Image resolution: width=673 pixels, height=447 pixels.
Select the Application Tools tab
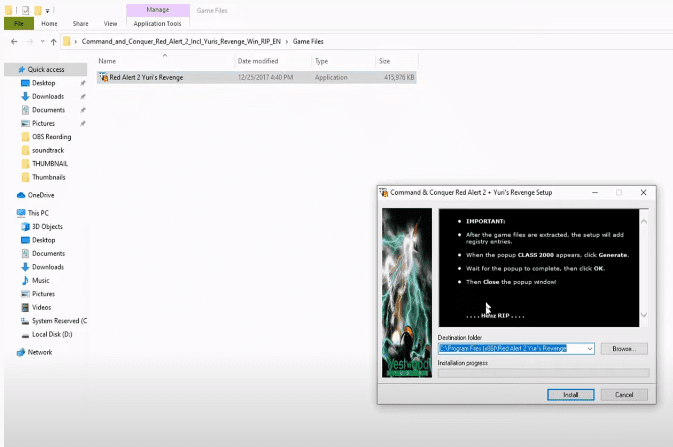(158, 24)
